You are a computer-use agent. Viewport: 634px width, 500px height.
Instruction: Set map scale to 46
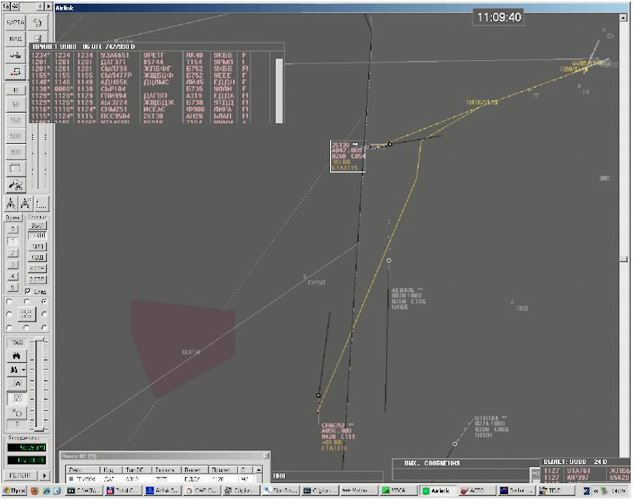tap(15, 90)
